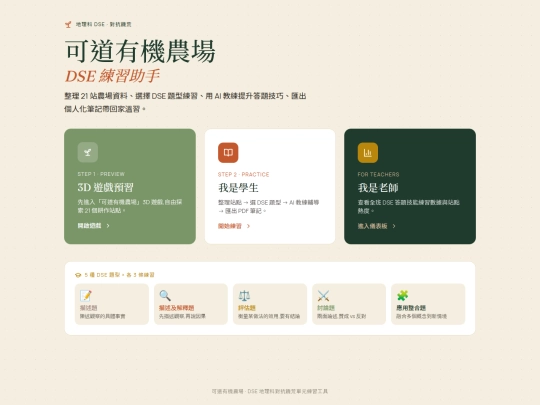This screenshot has width=540, height=405.
Task: Click the 開始遊戲 link
Action: click(x=94, y=226)
